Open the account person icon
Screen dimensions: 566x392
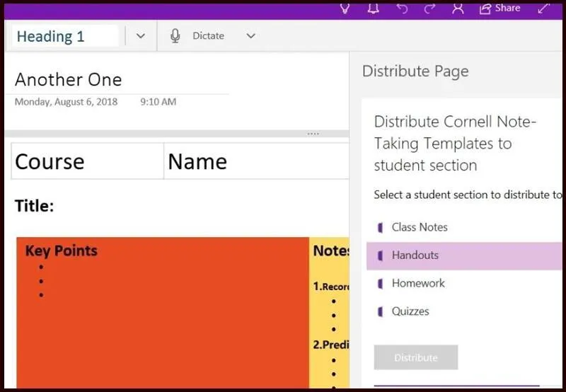pos(458,8)
